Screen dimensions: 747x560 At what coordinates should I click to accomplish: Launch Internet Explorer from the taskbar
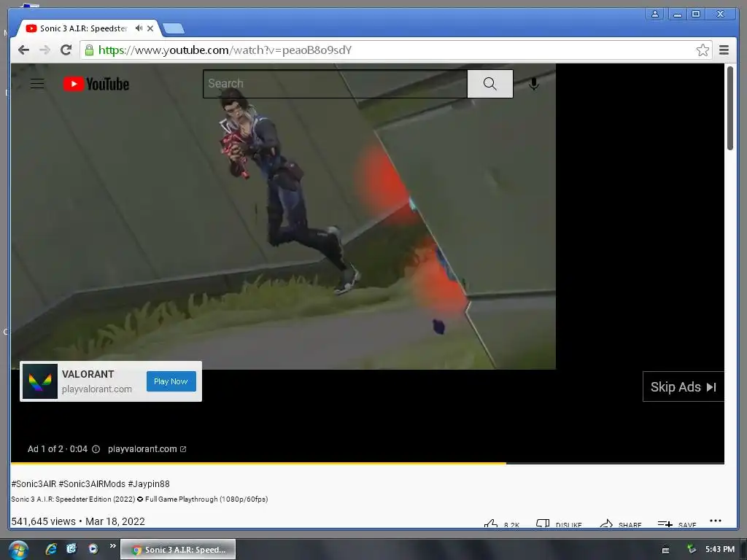[x=51, y=549]
